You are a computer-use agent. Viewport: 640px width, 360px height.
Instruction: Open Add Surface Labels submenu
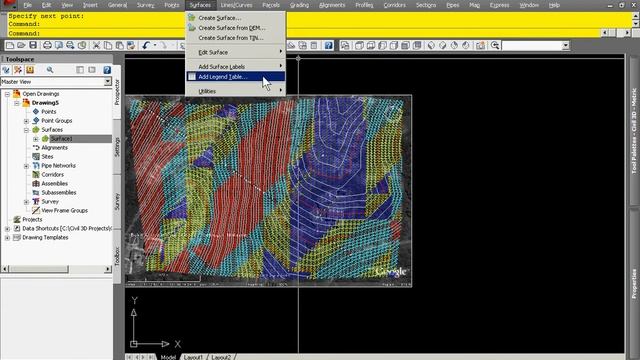(x=236, y=66)
